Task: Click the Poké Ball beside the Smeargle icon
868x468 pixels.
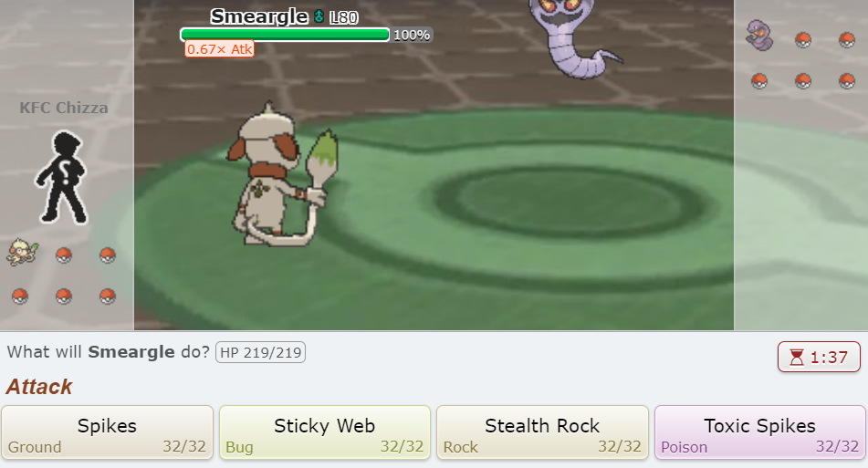Action: (64, 255)
